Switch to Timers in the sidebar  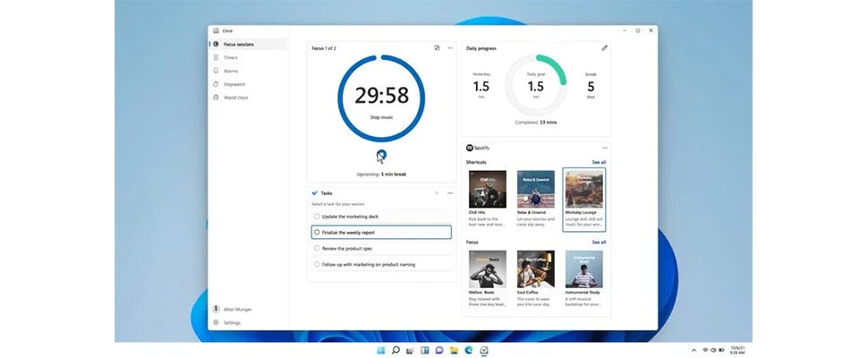(x=248, y=57)
